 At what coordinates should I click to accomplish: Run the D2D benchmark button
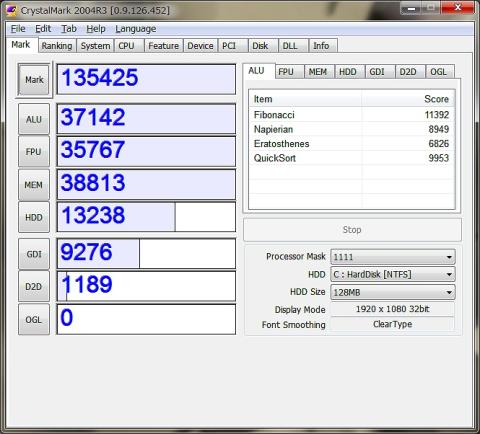(34, 287)
